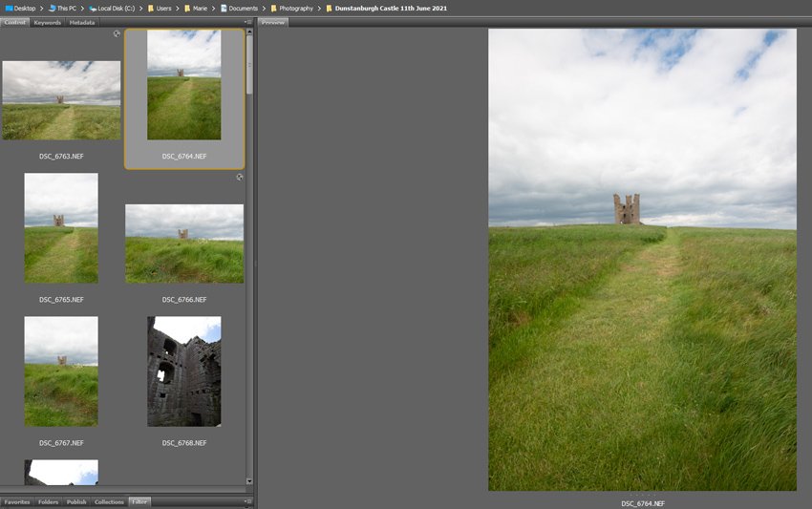Switch to the Metadata tab
This screenshot has width=812, height=509.
coord(81,22)
